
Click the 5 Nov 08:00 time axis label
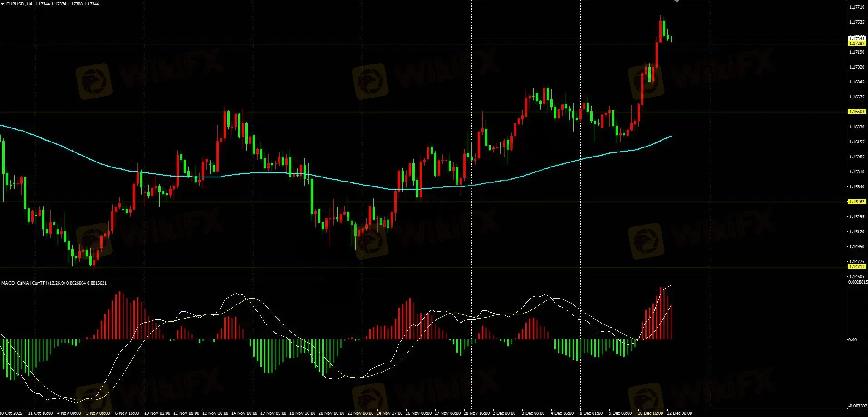point(98,413)
